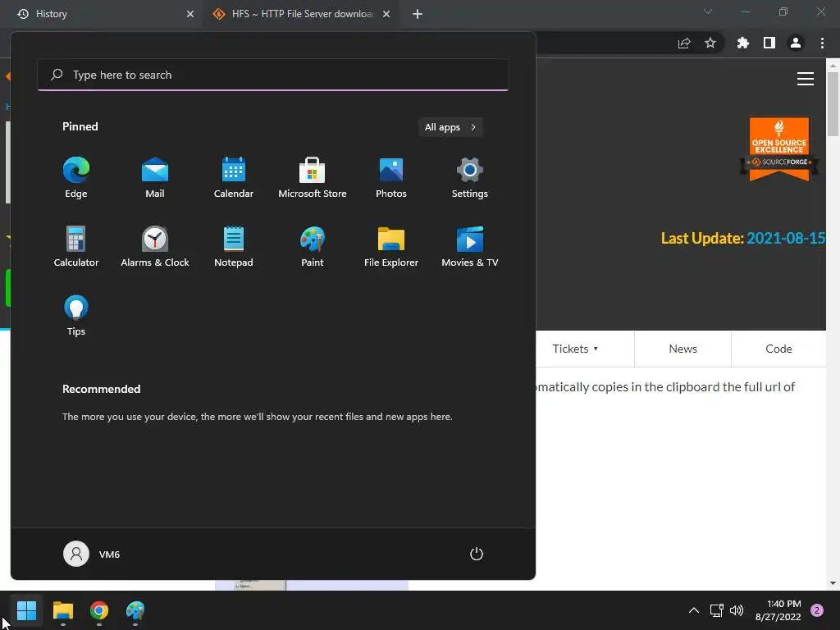
Task: Open network status in system tray
Action: click(x=716, y=610)
